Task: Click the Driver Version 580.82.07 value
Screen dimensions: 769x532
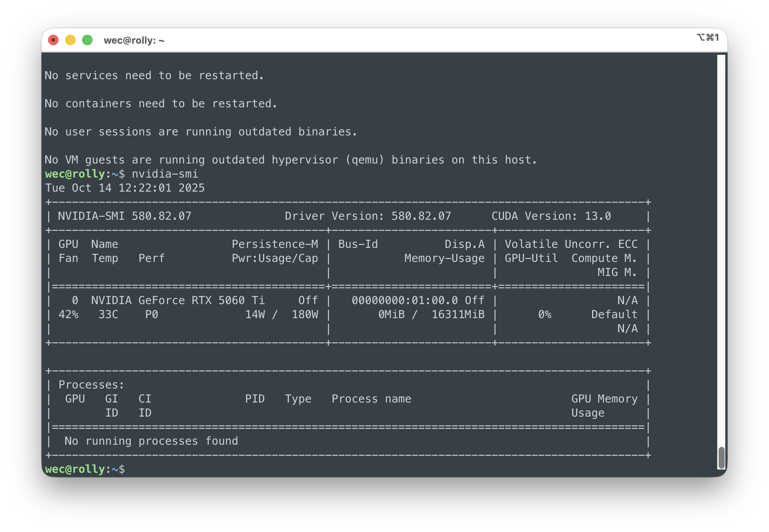Action: (x=421, y=216)
